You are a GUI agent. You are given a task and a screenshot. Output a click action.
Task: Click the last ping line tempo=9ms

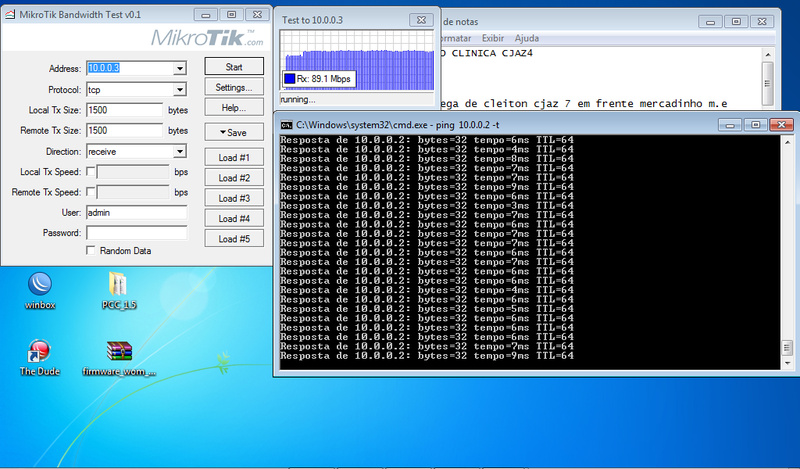pyautogui.click(x=427, y=356)
